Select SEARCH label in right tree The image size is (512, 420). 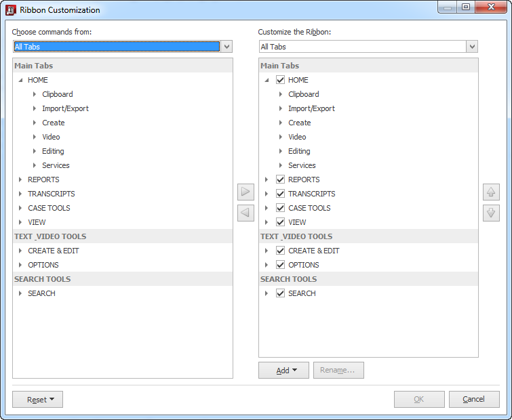point(302,293)
